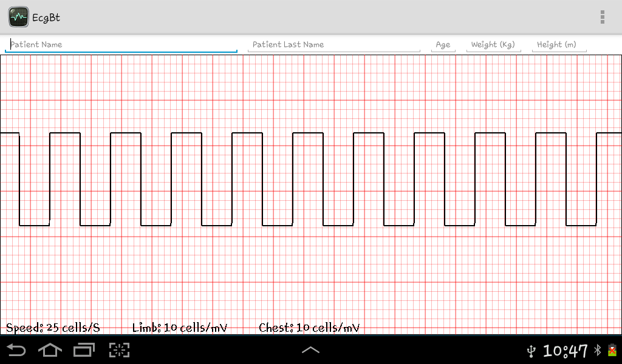Expand the bottom bar up chevron
This screenshot has width=622, height=364.
310,350
